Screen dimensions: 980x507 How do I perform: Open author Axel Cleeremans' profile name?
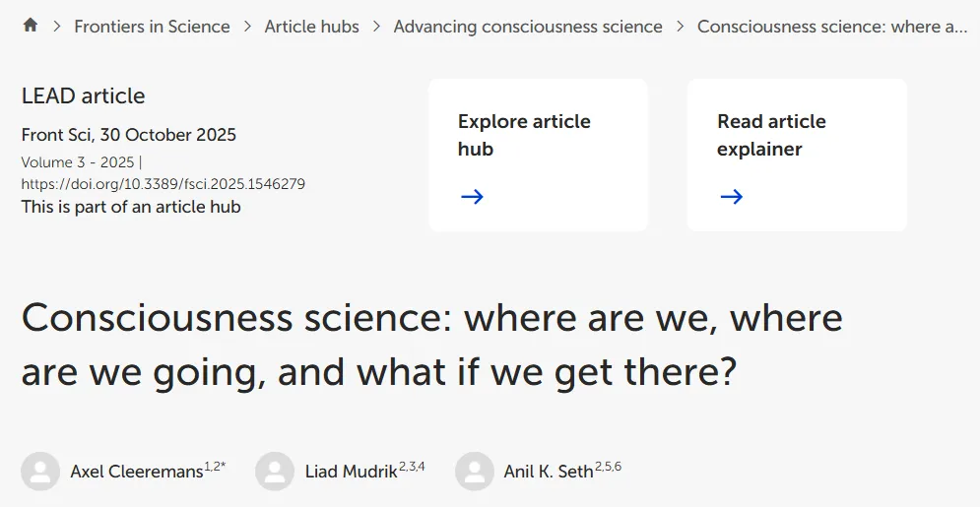click(137, 472)
